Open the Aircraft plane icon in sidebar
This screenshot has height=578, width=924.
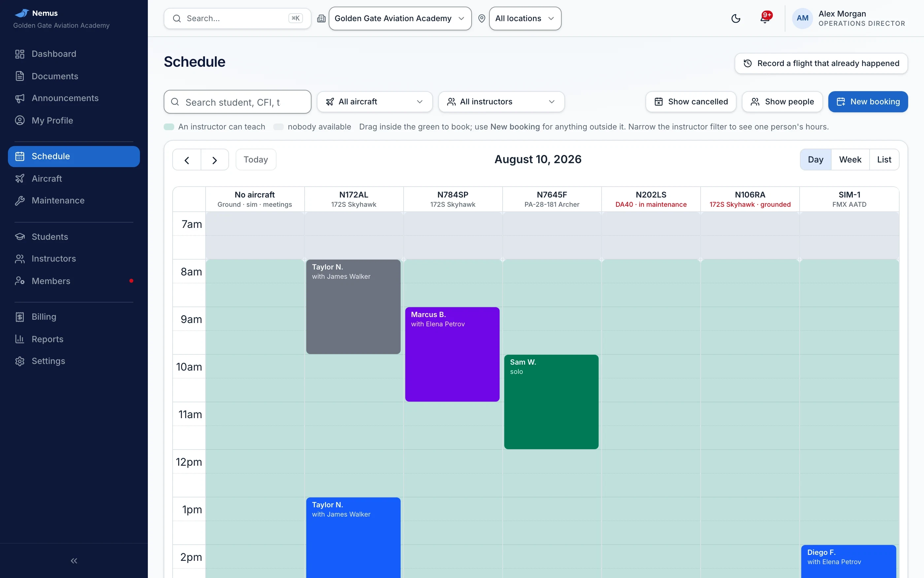[x=20, y=179]
